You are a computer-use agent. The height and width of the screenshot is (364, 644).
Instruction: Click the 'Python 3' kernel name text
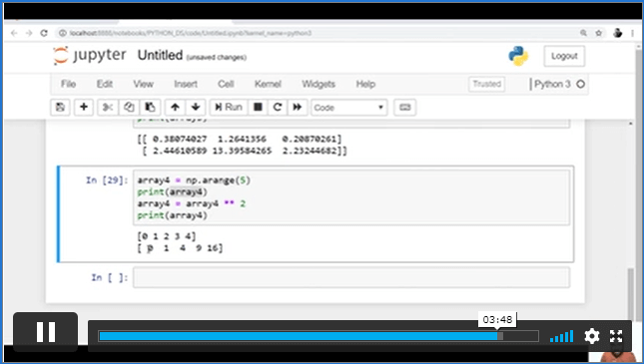(552, 84)
